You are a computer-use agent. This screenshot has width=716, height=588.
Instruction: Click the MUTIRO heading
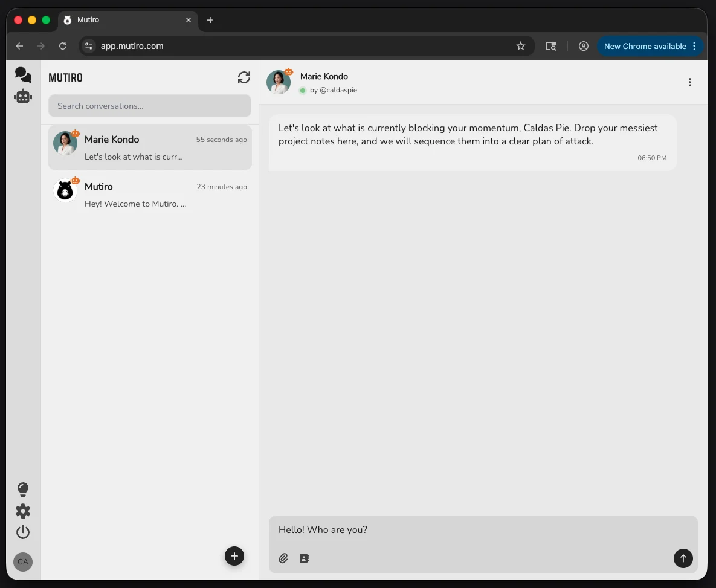click(x=65, y=78)
